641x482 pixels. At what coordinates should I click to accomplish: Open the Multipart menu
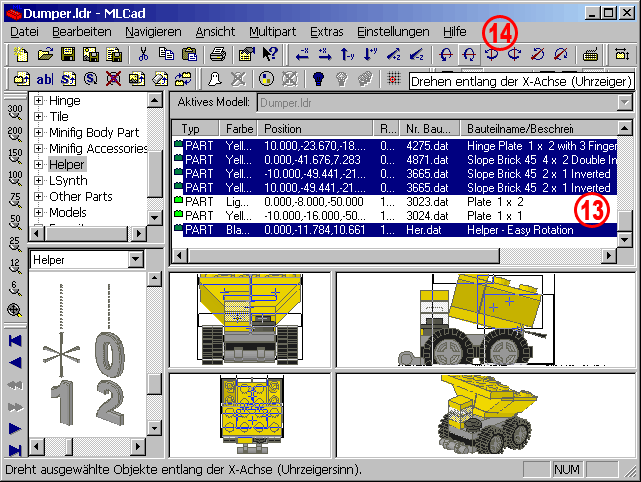[273, 32]
